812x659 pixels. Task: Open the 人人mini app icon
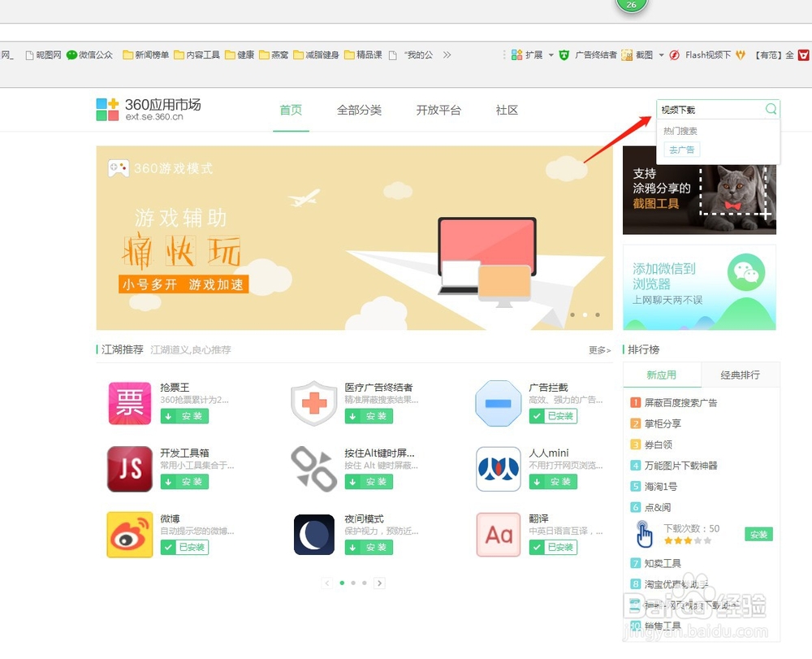tap(499, 469)
